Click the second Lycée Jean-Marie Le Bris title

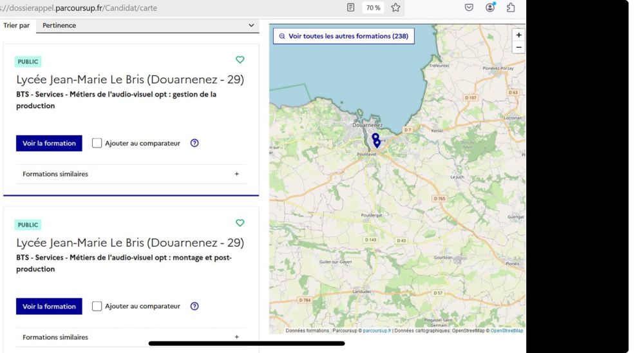point(130,242)
